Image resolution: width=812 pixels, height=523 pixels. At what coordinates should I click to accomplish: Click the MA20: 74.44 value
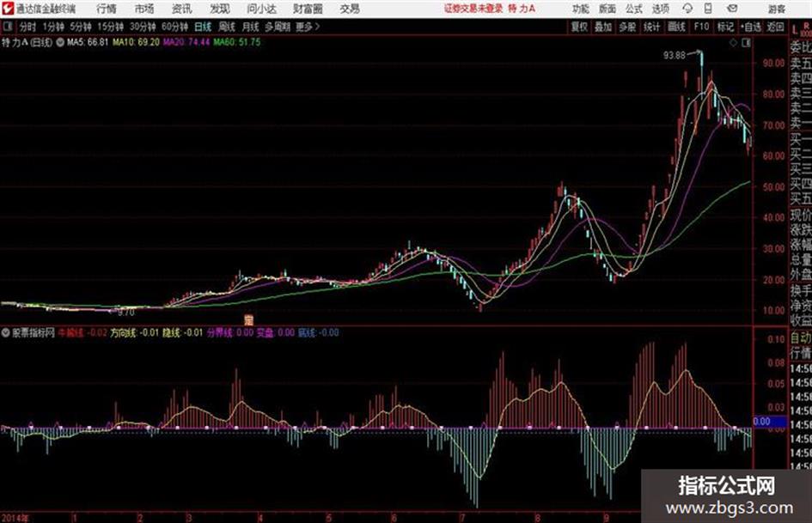[186, 42]
